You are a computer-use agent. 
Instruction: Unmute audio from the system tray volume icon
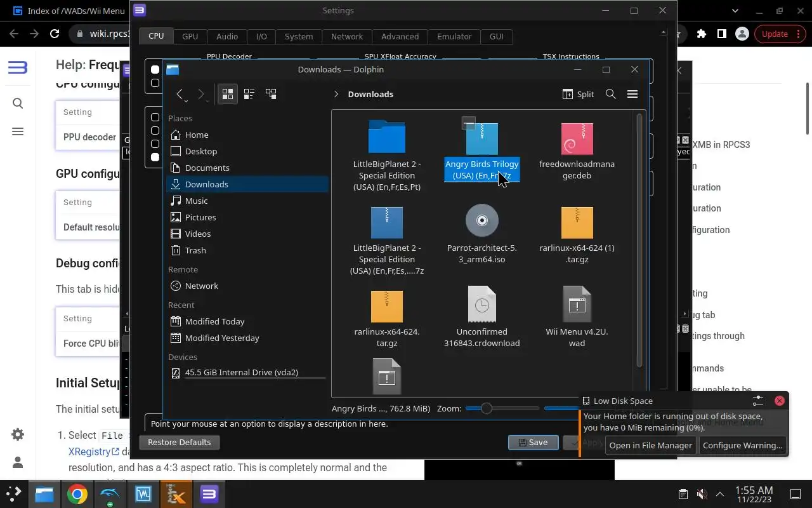click(701, 493)
